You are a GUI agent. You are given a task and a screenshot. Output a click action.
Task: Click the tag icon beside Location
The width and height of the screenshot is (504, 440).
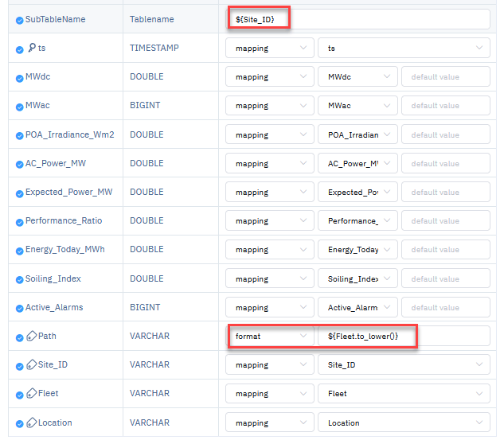click(x=31, y=423)
